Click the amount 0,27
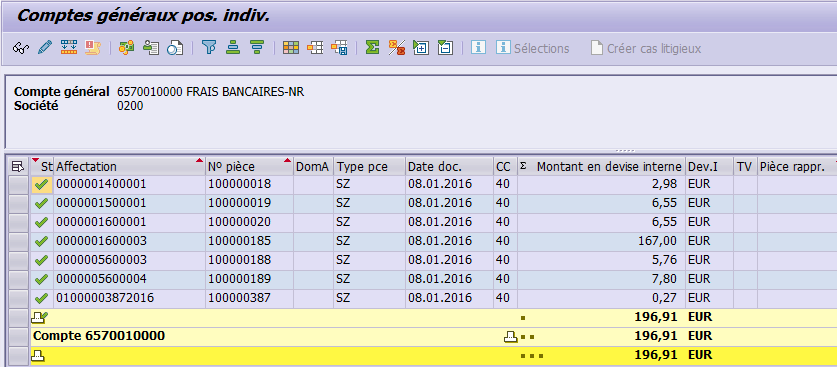 tap(665, 298)
